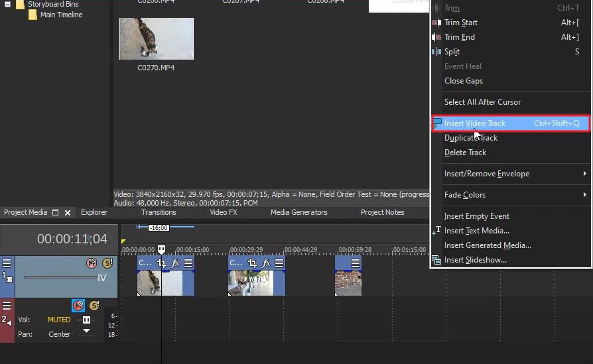593x364 pixels.
Task: Open the second clip's hamburger menu
Action: (x=279, y=263)
